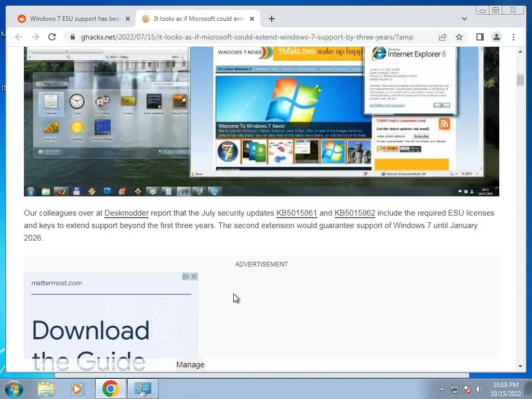
Task: Close the ghacks article tab
Action: [252, 19]
